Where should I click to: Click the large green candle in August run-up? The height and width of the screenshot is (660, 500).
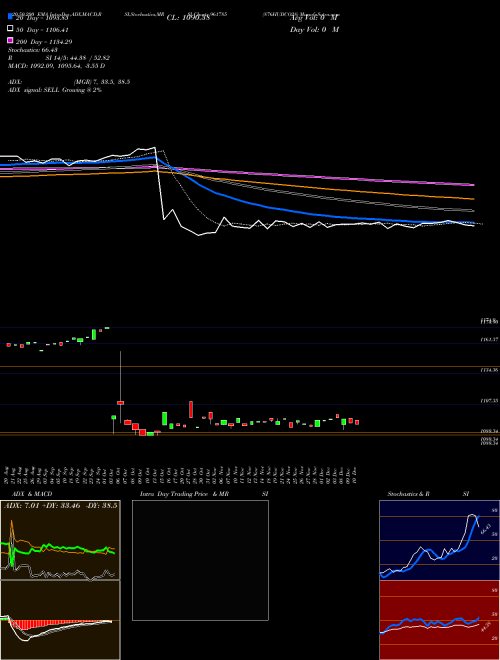click(94, 334)
